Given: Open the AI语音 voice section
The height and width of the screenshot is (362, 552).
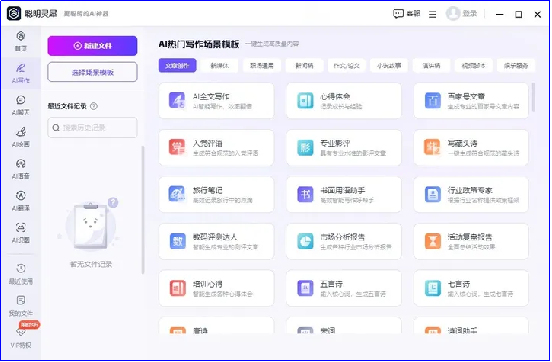Looking at the screenshot, I should [21, 169].
